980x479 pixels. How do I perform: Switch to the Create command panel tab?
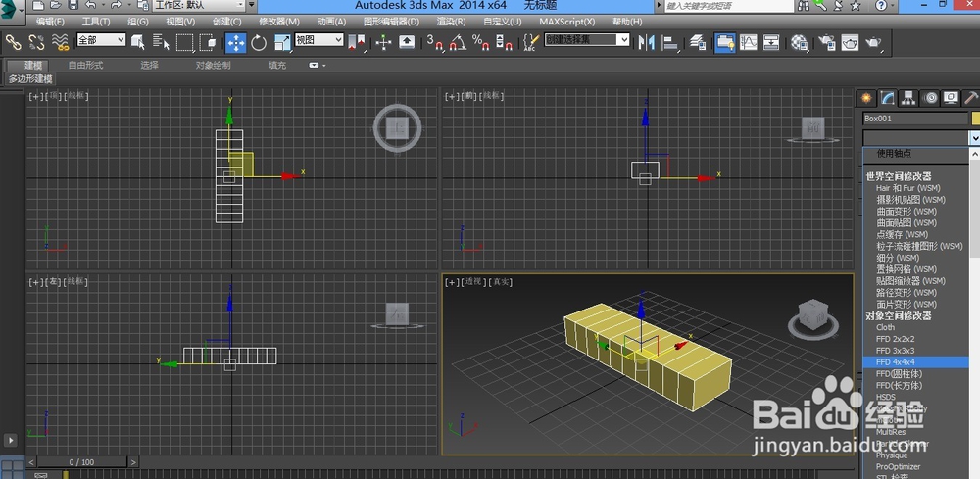click(866, 98)
